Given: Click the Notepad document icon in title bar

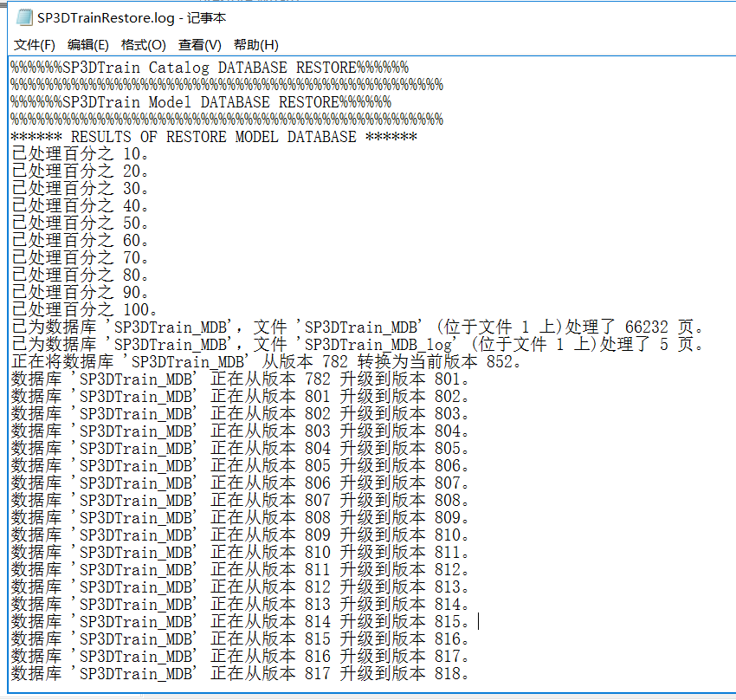Looking at the screenshot, I should tap(24, 18).
